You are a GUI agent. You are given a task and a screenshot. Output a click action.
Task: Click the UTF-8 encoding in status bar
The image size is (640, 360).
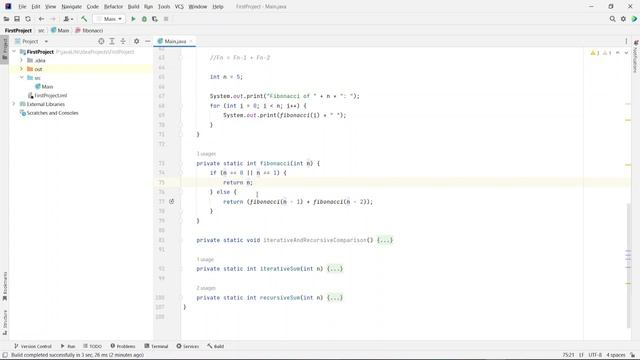tap(595, 355)
